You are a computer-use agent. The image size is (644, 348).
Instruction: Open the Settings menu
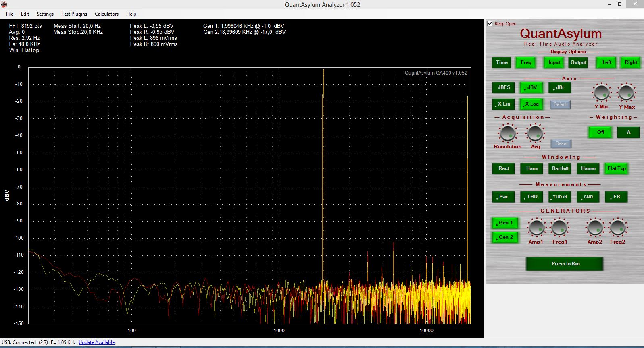tap(45, 14)
